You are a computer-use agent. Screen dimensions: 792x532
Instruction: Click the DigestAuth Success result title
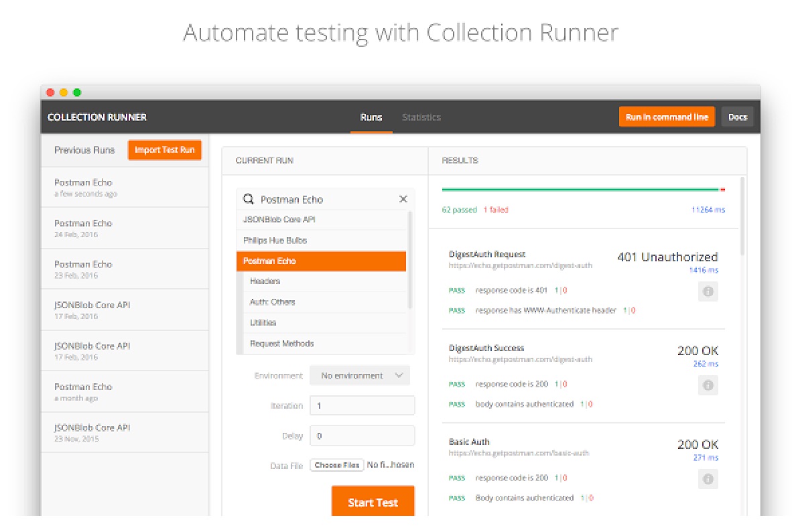coord(486,348)
